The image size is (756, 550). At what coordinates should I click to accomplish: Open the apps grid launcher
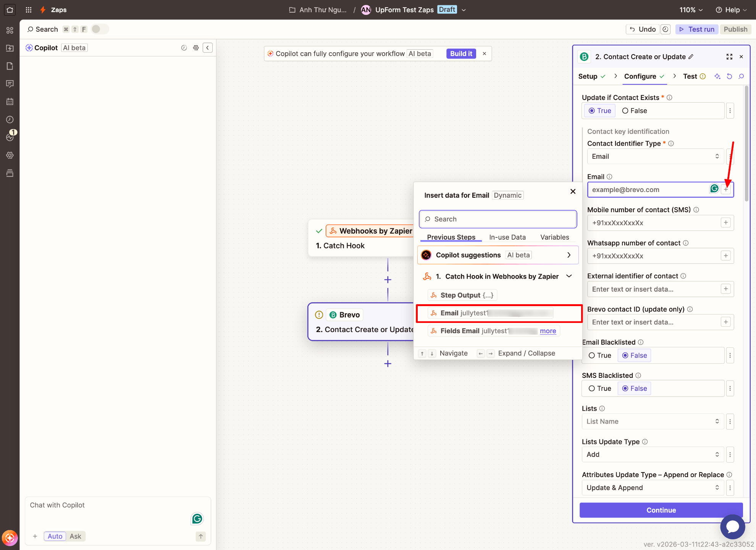click(29, 10)
